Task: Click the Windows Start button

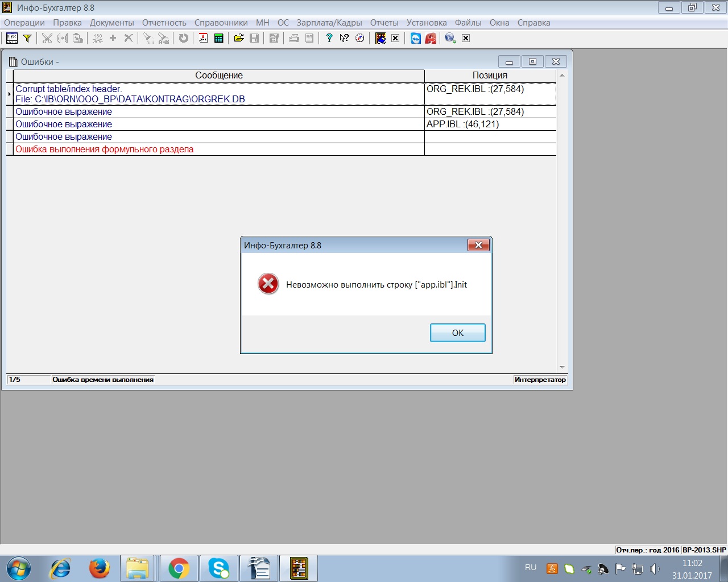Action: pyautogui.click(x=19, y=568)
